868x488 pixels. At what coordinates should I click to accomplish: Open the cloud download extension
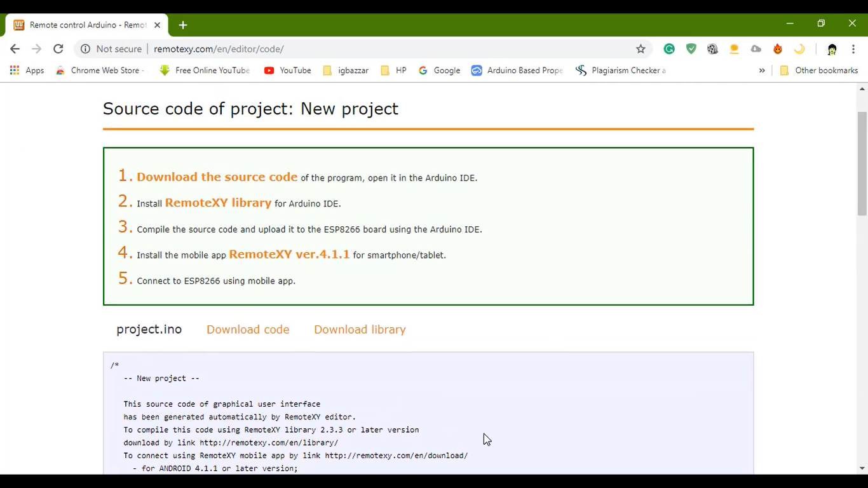756,49
